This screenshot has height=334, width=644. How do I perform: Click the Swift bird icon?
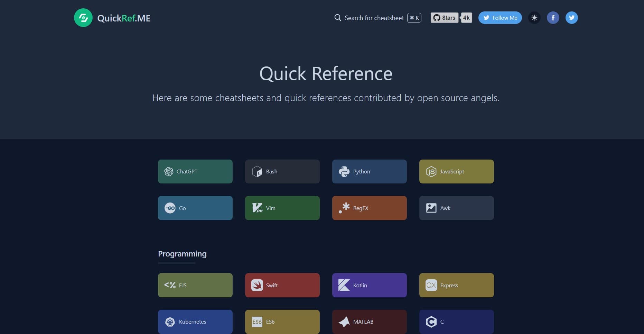click(x=257, y=285)
